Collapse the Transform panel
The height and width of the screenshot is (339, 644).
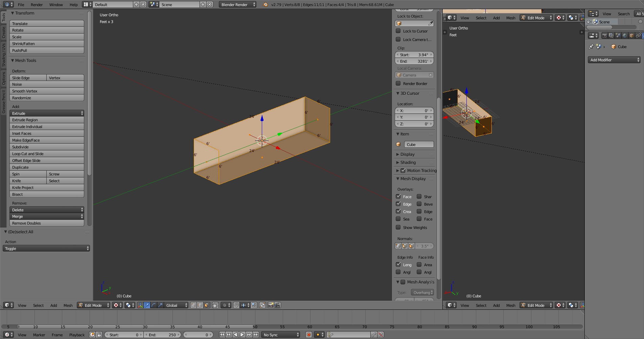pyautogui.click(x=13, y=13)
